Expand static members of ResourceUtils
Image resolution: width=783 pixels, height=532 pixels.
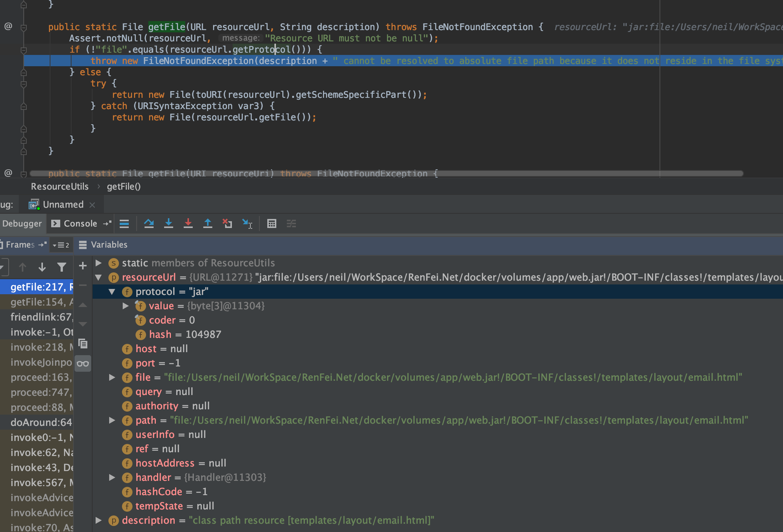[99, 263]
